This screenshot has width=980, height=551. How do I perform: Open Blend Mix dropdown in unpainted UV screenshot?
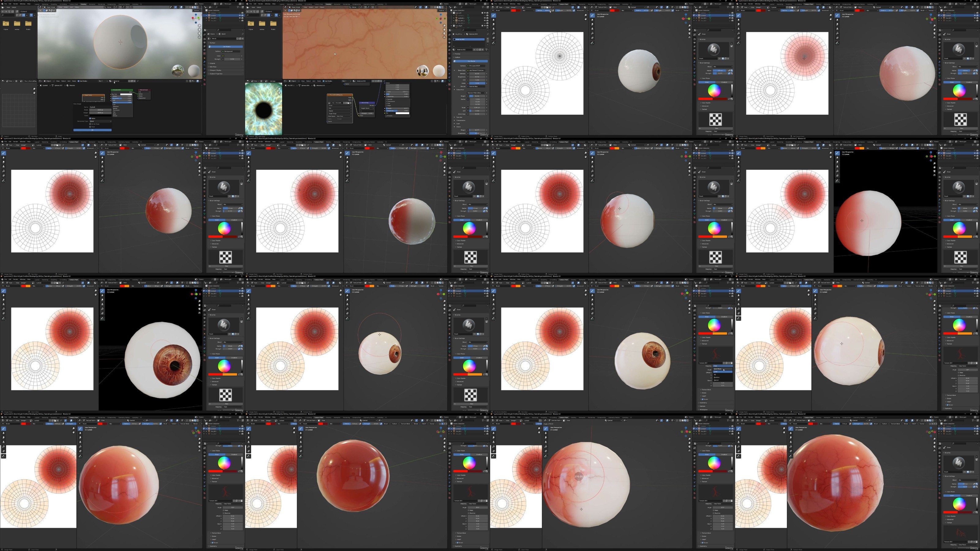coord(722,66)
